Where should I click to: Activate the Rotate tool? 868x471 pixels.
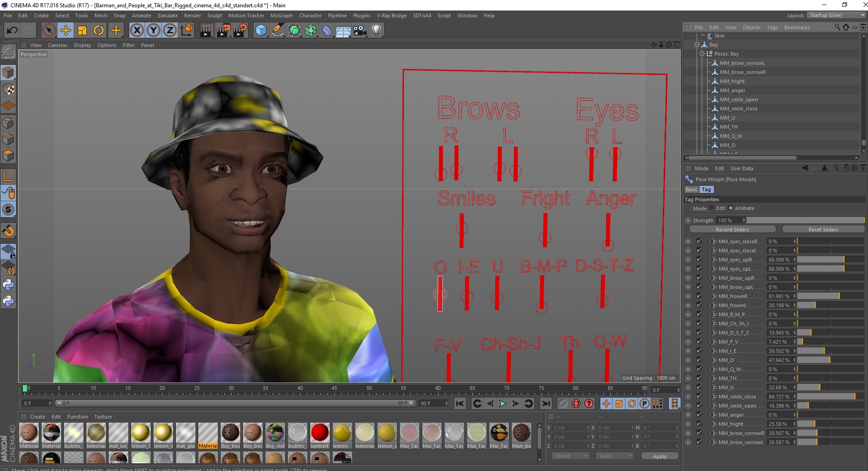98,31
